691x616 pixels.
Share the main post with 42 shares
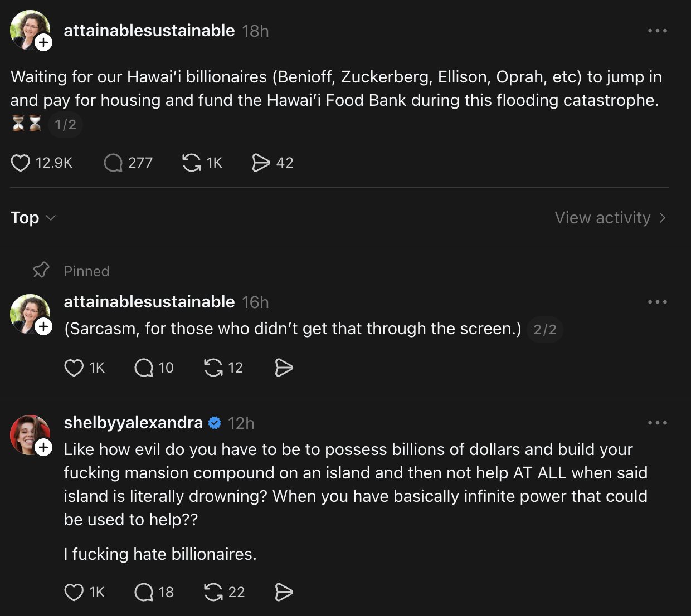coord(261,163)
